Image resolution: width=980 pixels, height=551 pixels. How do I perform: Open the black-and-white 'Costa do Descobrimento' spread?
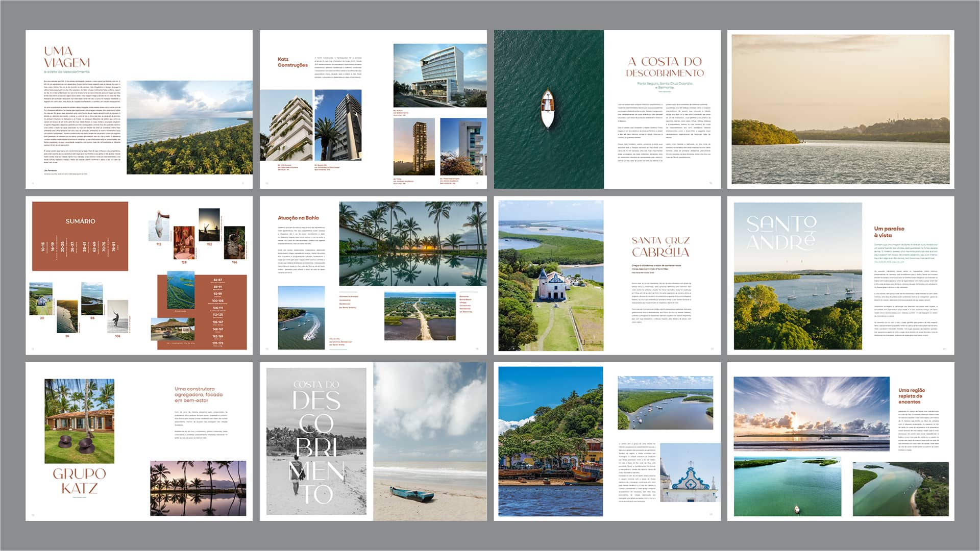click(373, 442)
